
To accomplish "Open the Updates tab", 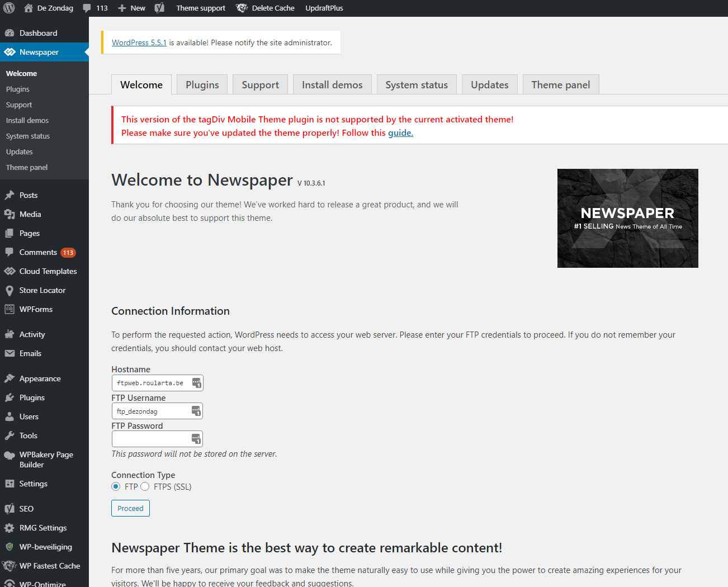I will tap(490, 85).
